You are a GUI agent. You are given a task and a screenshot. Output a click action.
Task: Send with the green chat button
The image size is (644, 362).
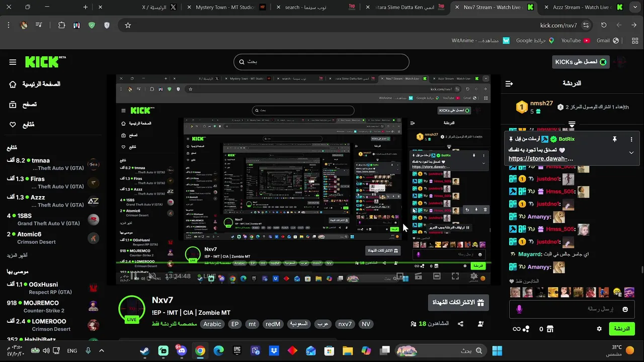[x=622, y=329]
